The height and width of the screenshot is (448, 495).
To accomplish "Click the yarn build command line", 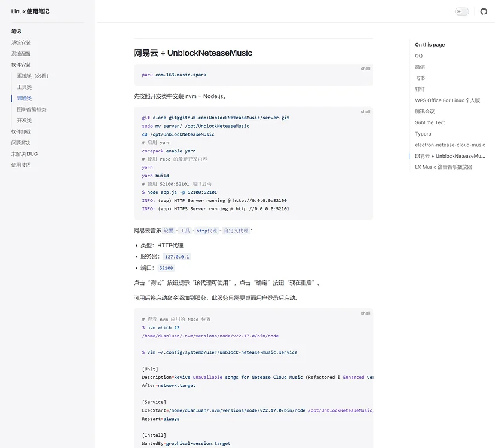I will click(x=155, y=176).
